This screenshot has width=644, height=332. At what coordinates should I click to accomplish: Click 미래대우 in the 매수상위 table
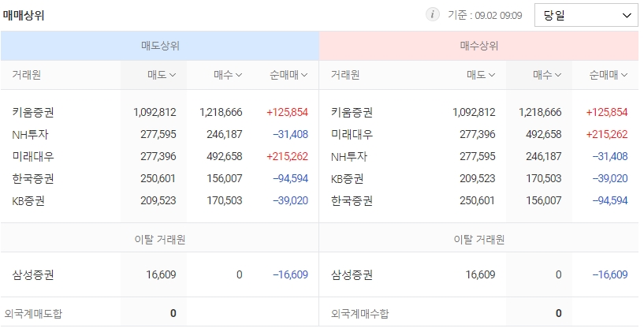[352, 134]
